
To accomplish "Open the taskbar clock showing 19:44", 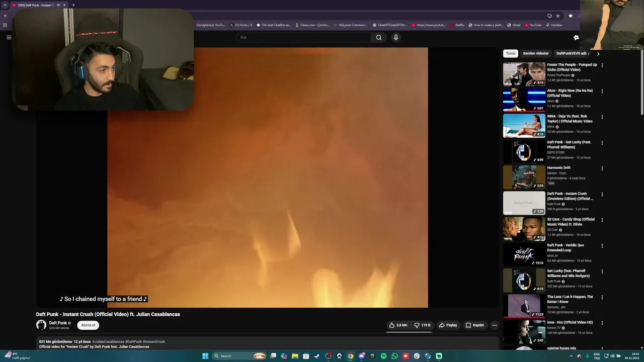I will (631, 356).
